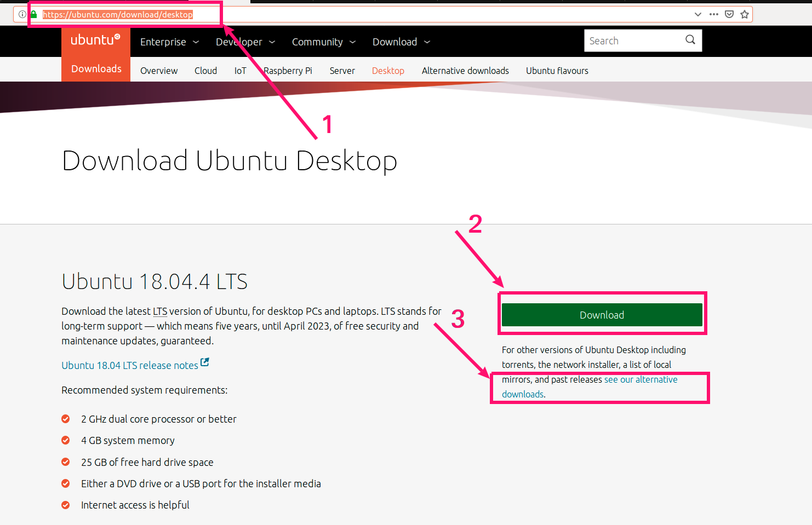The width and height of the screenshot is (812, 525).
Task: Expand the Developer menu
Action: click(245, 42)
